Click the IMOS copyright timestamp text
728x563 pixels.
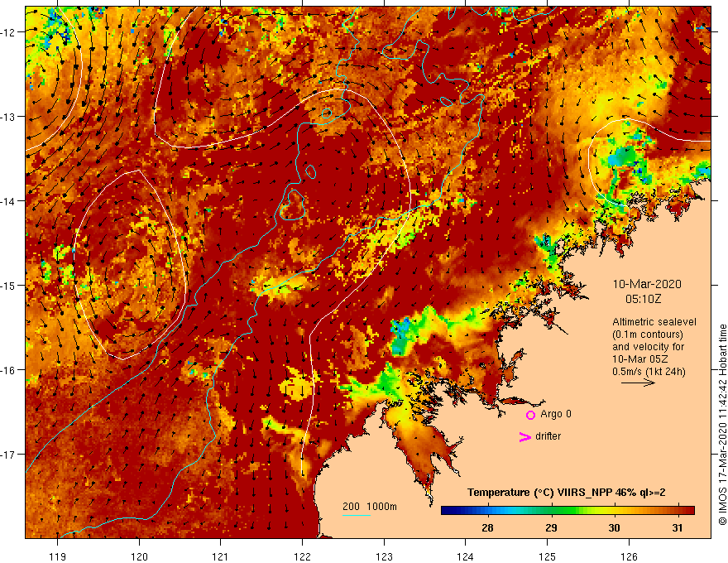click(x=722, y=425)
